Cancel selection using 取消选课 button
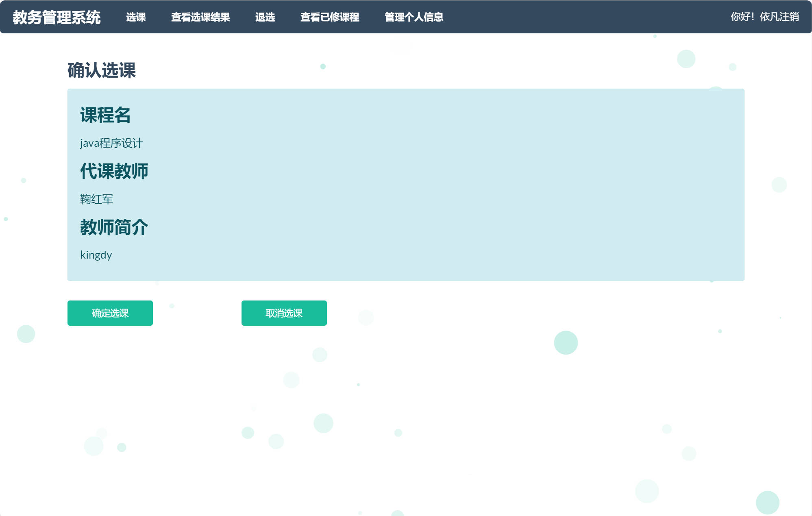 point(284,313)
